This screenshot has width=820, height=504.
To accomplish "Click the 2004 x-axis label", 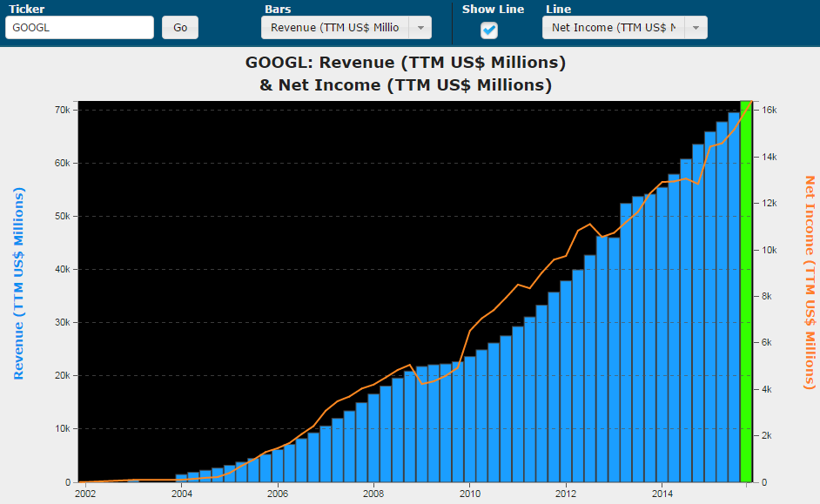I will point(181,494).
